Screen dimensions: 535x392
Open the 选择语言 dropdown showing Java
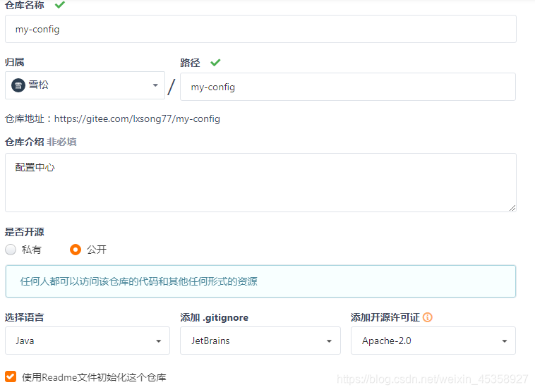(88, 341)
